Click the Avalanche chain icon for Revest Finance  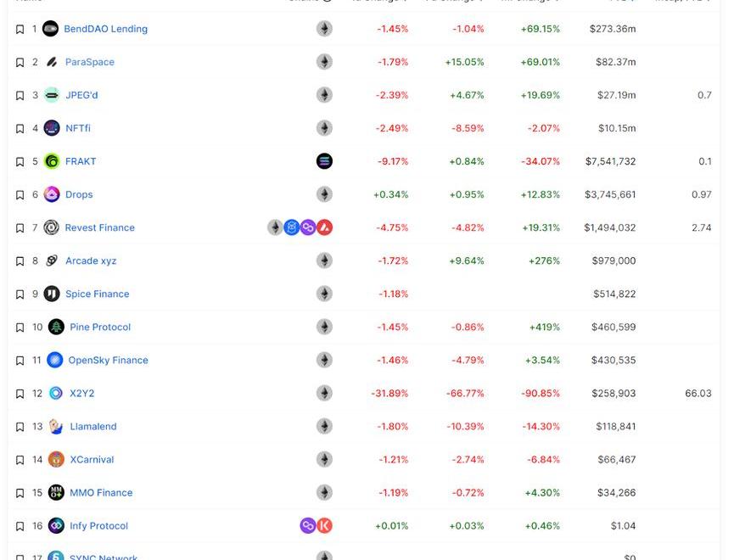pos(324,227)
